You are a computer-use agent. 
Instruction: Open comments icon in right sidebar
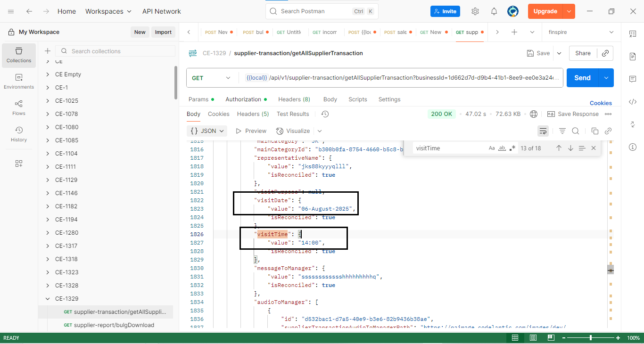point(633,79)
